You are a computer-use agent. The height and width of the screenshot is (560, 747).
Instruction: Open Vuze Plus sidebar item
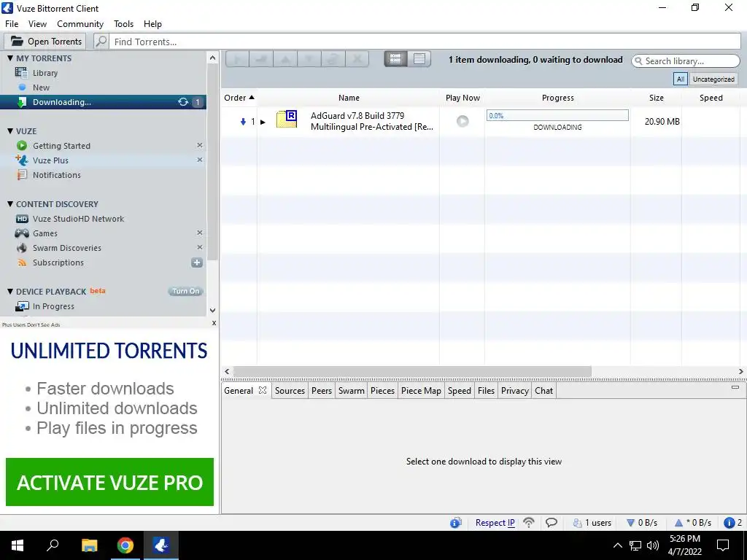(50, 160)
